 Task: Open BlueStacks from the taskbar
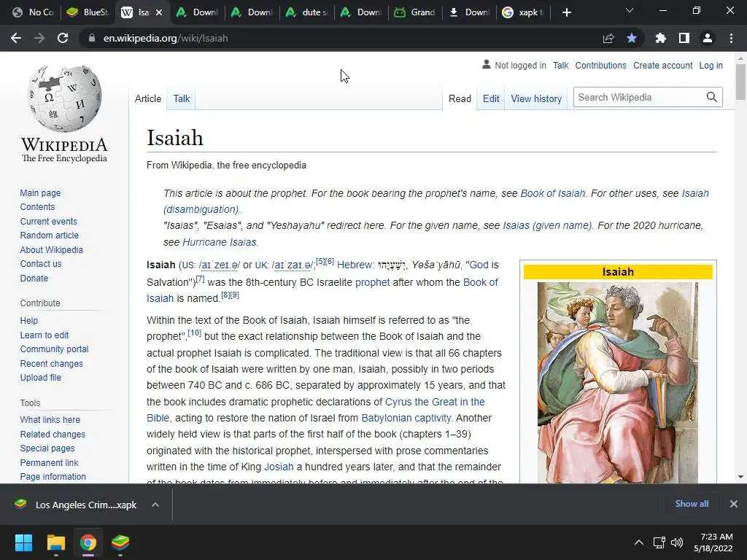pos(120,542)
